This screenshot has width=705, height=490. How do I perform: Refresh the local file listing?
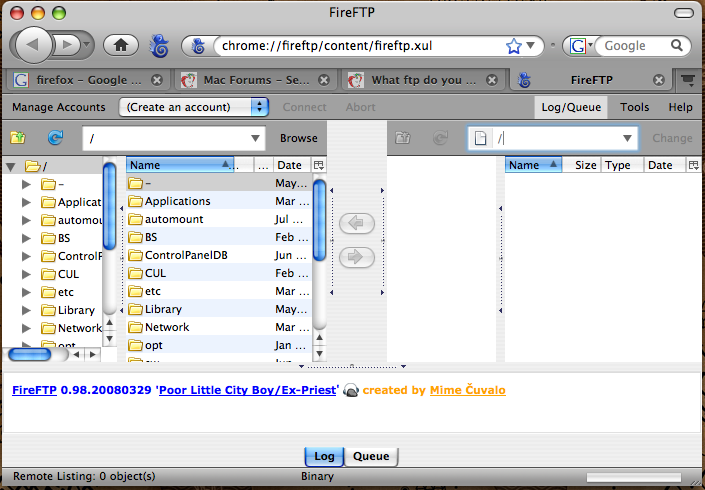tap(55, 138)
